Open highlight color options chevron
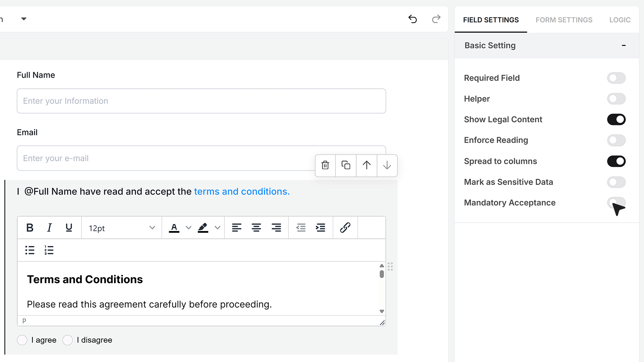This screenshot has height=362, width=644. 217,228
